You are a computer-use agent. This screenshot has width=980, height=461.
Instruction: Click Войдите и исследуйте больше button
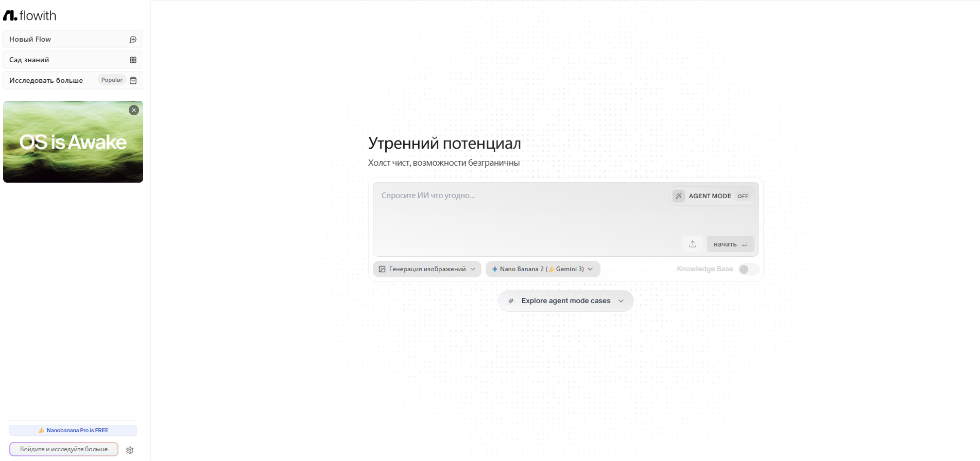tap(64, 449)
